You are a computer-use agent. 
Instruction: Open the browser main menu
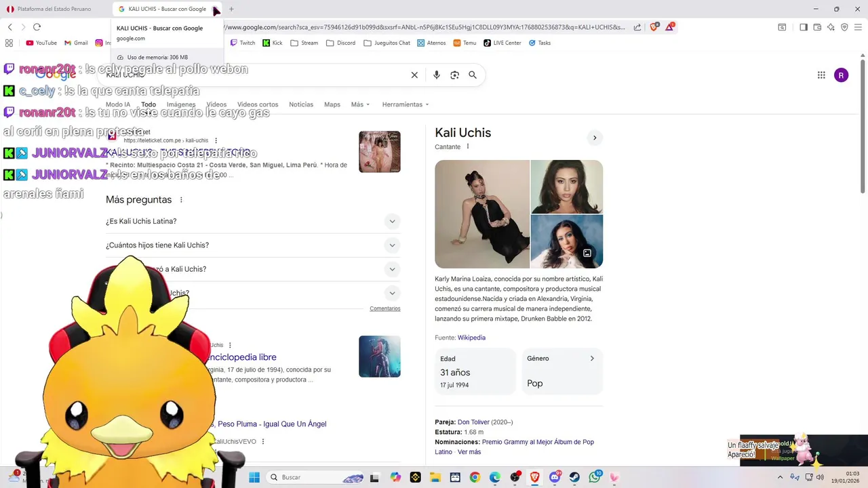[x=859, y=27]
